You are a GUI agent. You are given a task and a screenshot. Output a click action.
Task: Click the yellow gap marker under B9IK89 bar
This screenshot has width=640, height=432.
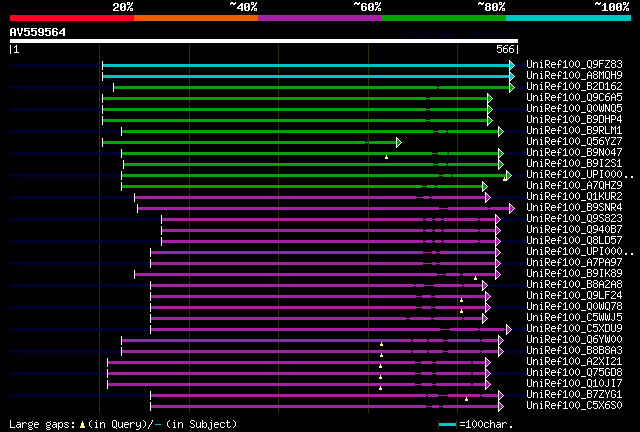pos(475,278)
